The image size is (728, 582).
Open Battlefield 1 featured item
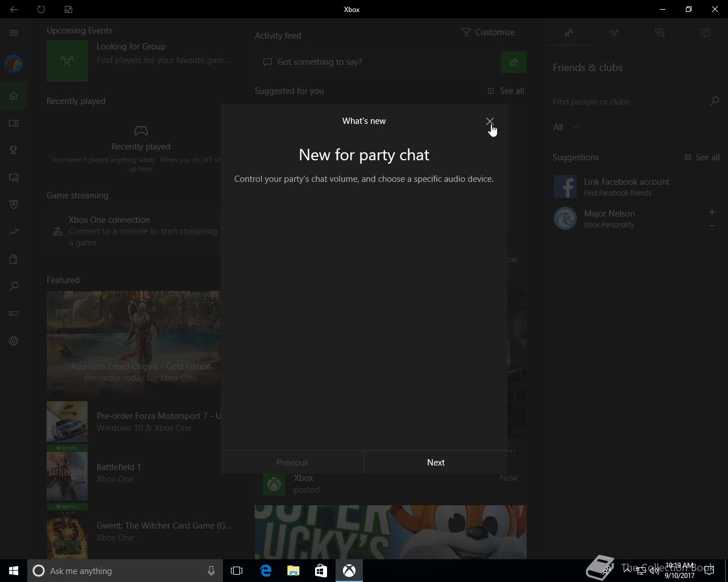pyautogui.click(x=134, y=473)
